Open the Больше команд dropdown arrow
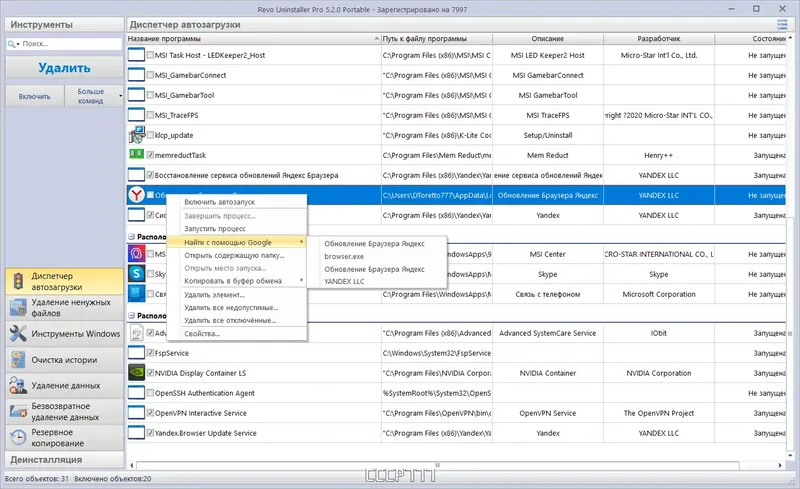This screenshot has width=800, height=489. coord(120,96)
